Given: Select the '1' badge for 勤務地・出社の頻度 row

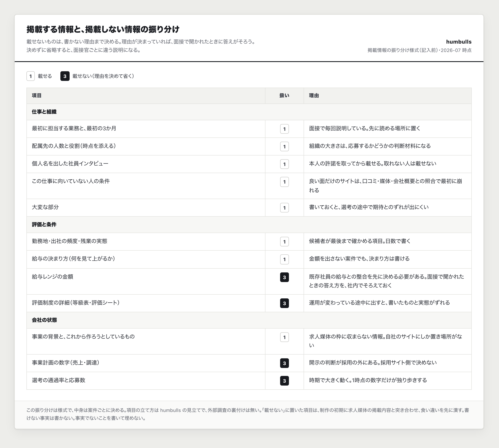Looking at the screenshot, I should coord(284,242).
